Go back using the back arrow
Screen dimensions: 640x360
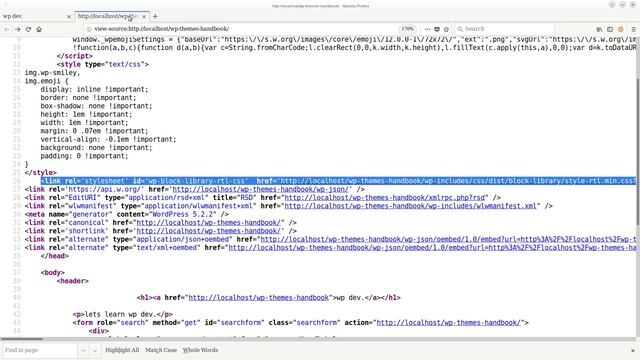click(x=7, y=29)
